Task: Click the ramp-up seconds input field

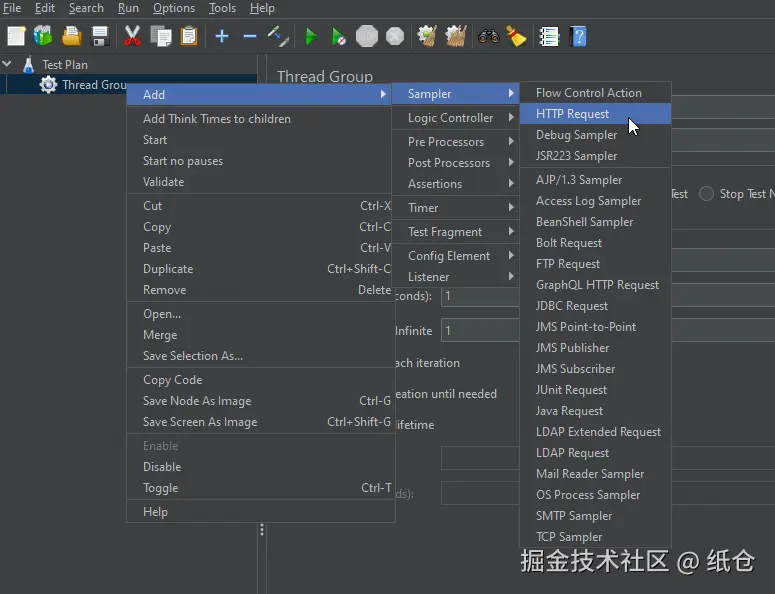Action: coord(480,297)
